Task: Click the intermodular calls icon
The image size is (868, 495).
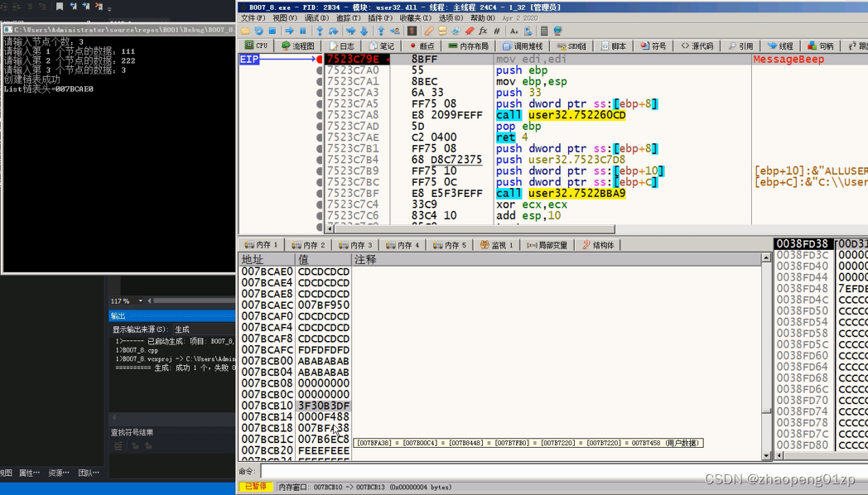Action: coord(528,31)
